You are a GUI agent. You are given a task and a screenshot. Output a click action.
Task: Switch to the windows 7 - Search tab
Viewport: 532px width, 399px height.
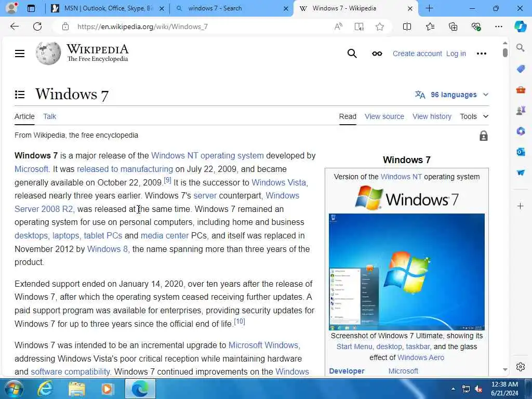click(x=215, y=8)
